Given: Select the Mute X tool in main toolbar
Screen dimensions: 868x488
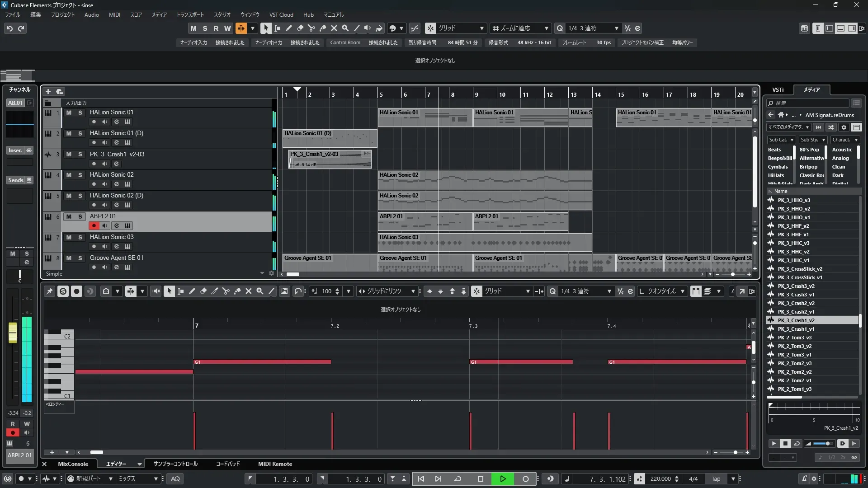Looking at the screenshot, I should (x=334, y=28).
